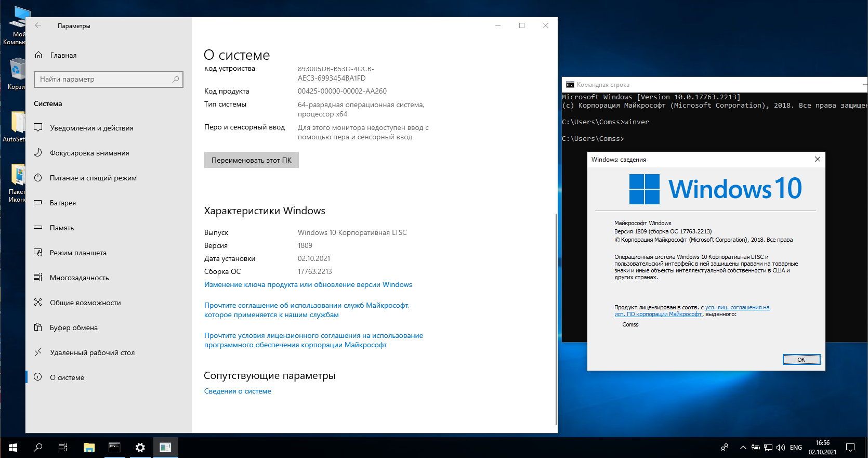Minimize the Параметры settings window
The height and width of the screenshot is (458, 868).
pos(498,25)
